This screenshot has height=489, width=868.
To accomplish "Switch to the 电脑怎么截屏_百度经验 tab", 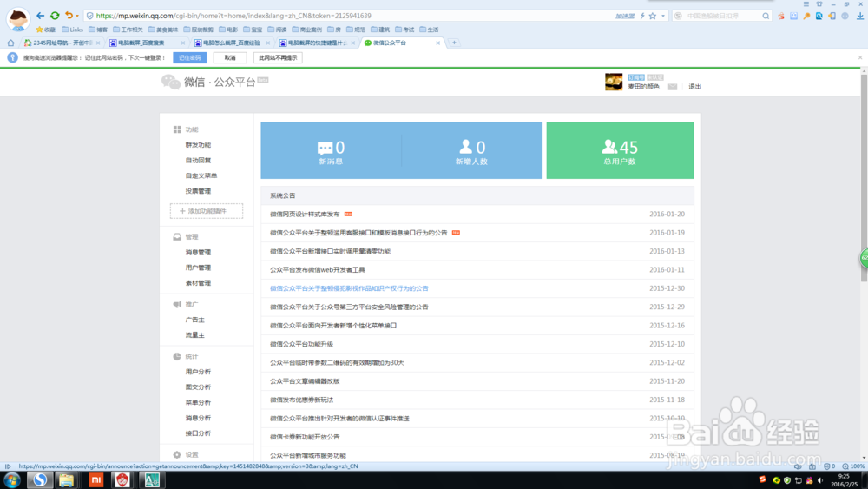I will [x=232, y=43].
